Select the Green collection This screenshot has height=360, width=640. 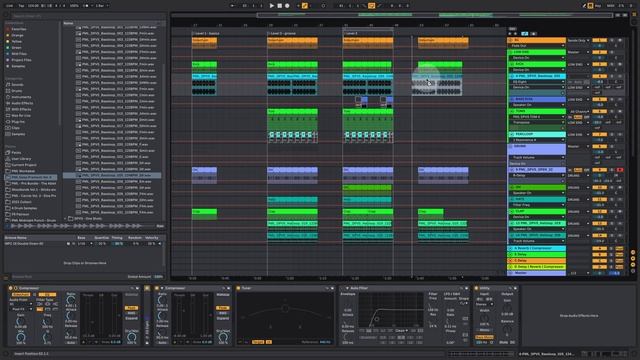coord(16,48)
